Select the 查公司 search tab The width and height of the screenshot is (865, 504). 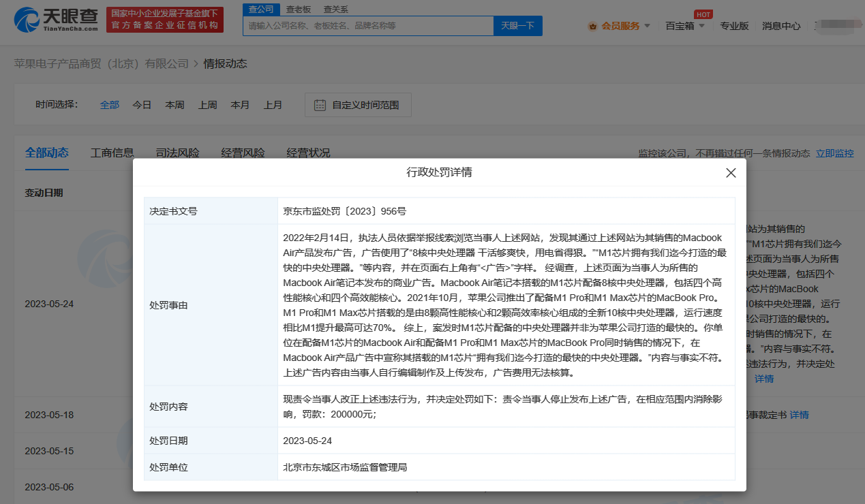tap(260, 9)
